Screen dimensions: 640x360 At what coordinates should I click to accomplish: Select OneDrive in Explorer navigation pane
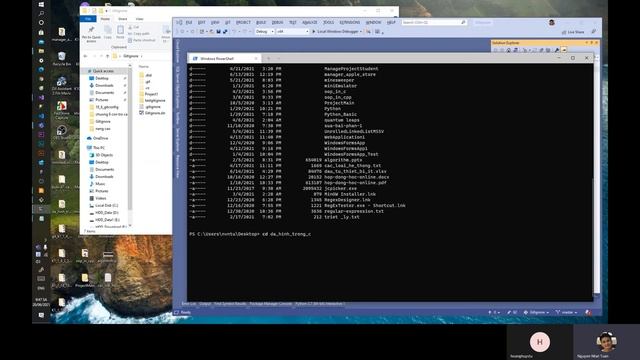[98, 138]
